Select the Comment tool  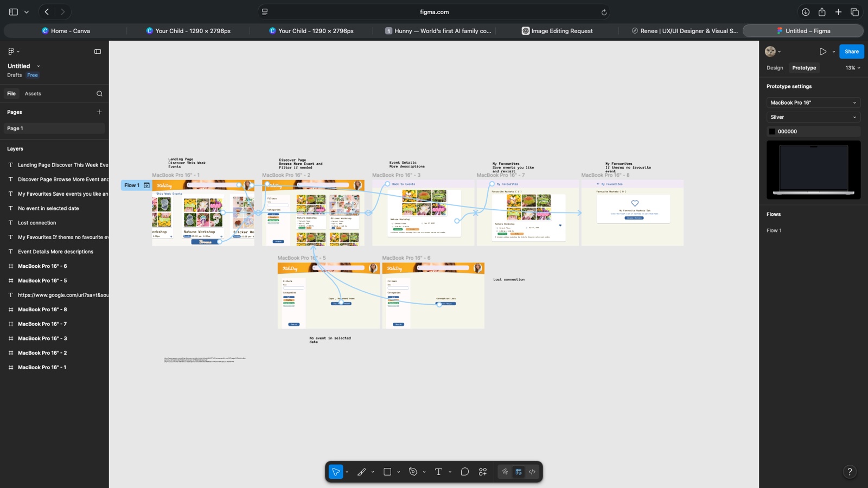(465, 472)
